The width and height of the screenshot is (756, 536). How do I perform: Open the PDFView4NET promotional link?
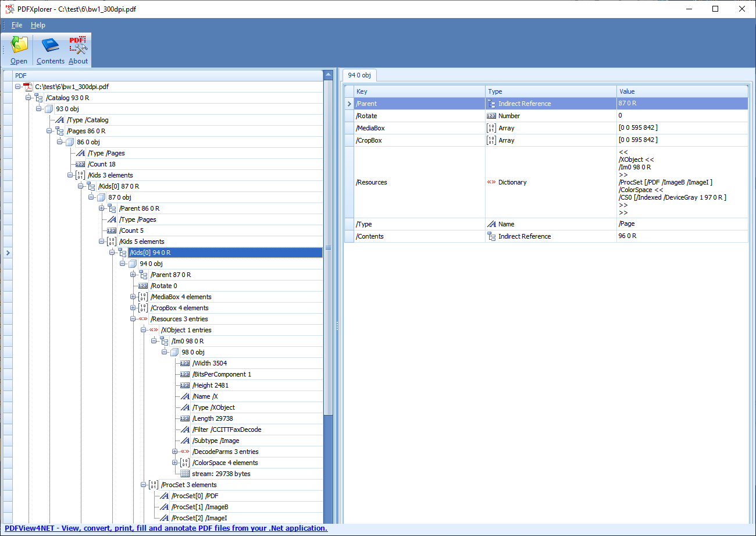pos(166,528)
